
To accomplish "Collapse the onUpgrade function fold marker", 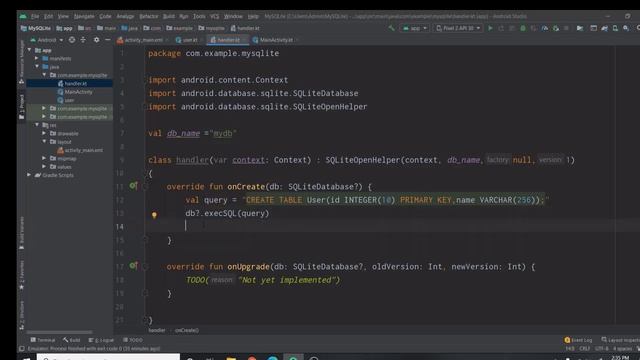I will [x=145, y=267].
